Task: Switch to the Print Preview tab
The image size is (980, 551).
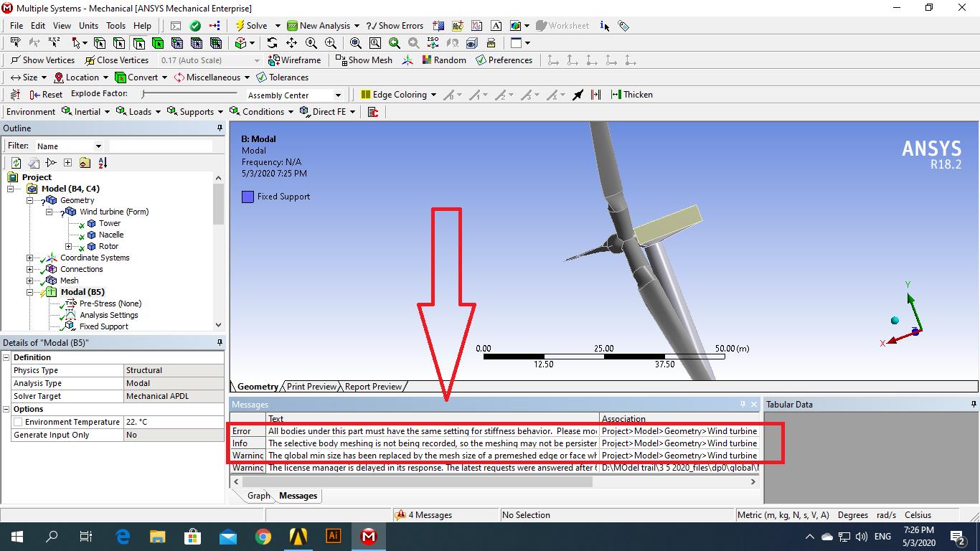Action: pyautogui.click(x=311, y=387)
